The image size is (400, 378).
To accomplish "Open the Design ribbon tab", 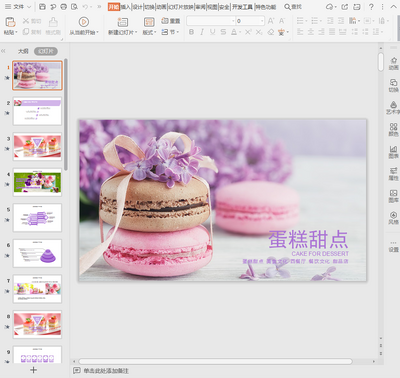I will [138, 7].
